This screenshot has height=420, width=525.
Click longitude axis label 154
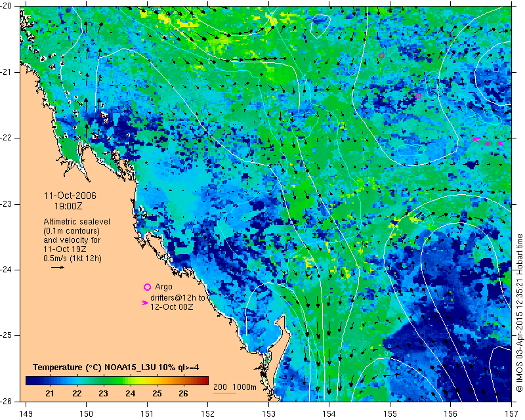(x=329, y=414)
